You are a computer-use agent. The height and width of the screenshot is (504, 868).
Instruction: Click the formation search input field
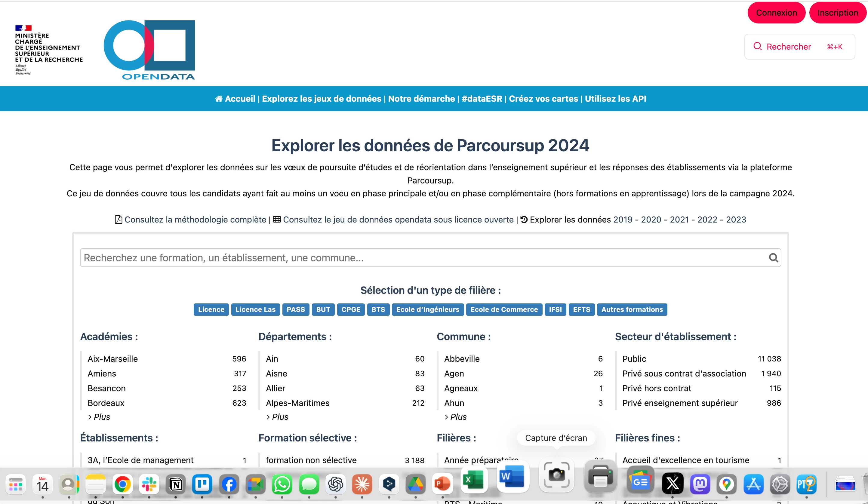pos(413,258)
